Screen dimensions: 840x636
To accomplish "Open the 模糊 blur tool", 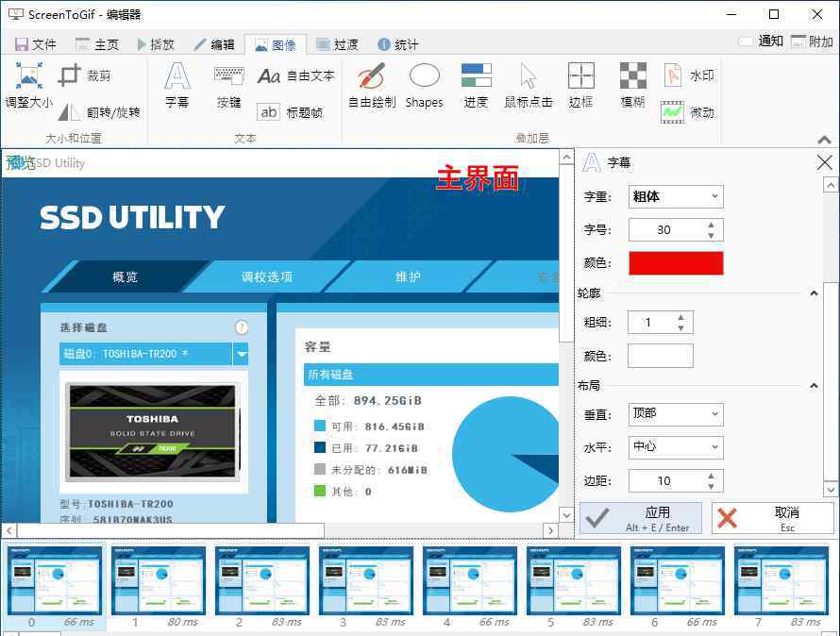I will (632, 86).
